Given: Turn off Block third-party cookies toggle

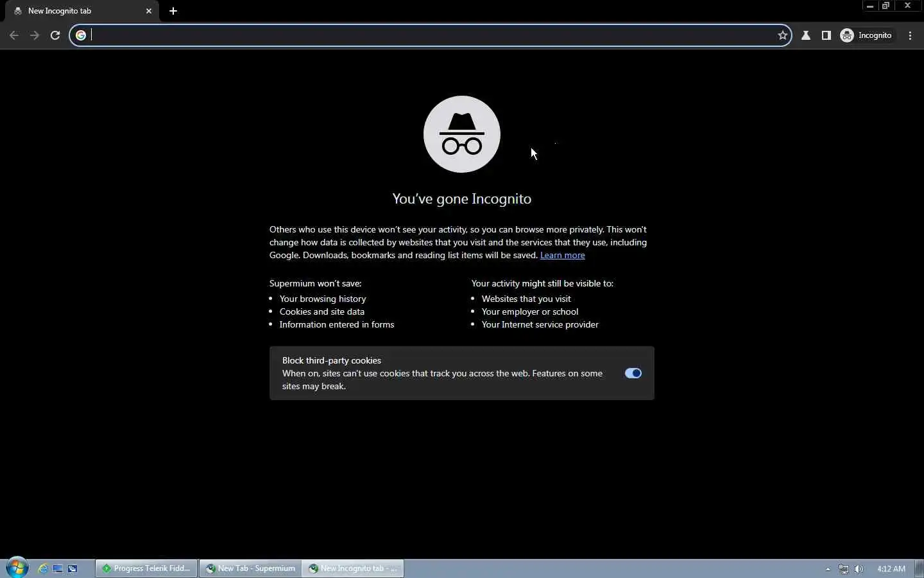Looking at the screenshot, I should (633, 373).
